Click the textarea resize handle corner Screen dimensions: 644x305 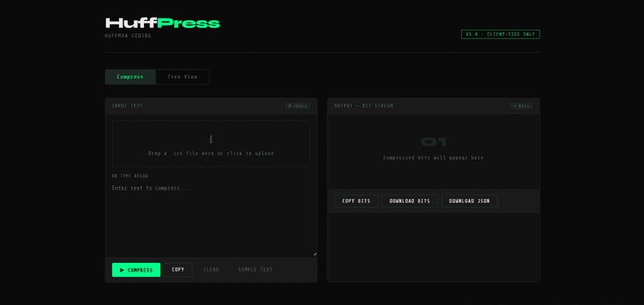coord(315,254)
